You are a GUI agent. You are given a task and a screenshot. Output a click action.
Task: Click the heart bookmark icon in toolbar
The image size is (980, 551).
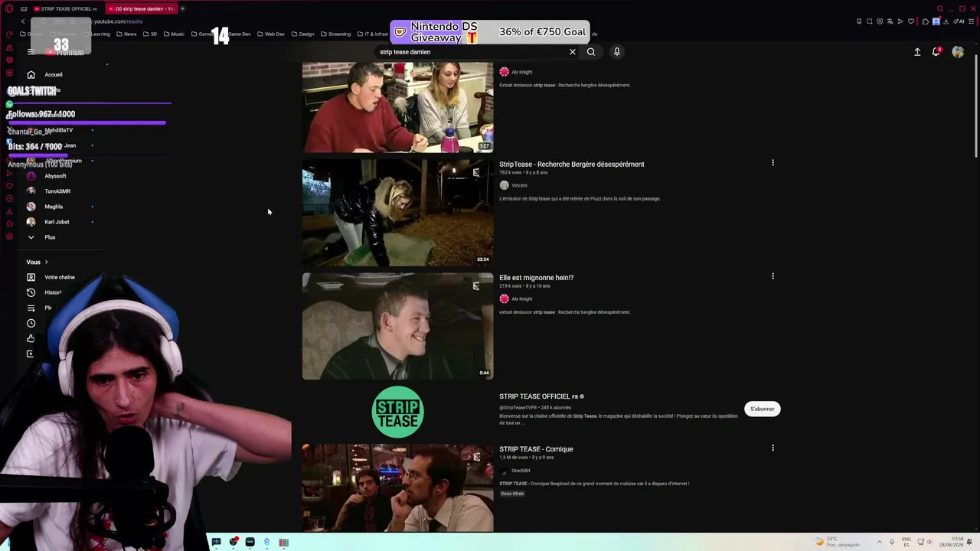point(911,21)
